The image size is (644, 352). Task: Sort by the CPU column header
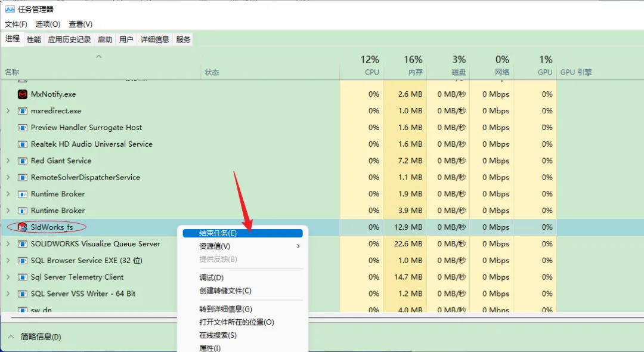point(371,72)
